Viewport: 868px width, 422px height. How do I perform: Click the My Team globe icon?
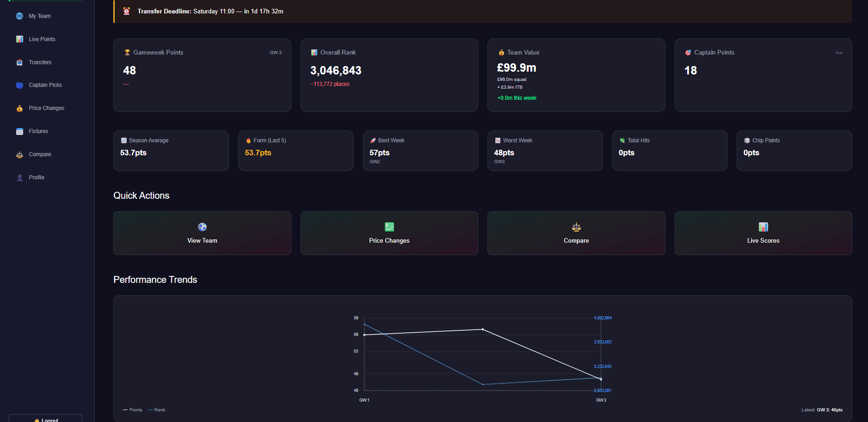tap(19, 16)
